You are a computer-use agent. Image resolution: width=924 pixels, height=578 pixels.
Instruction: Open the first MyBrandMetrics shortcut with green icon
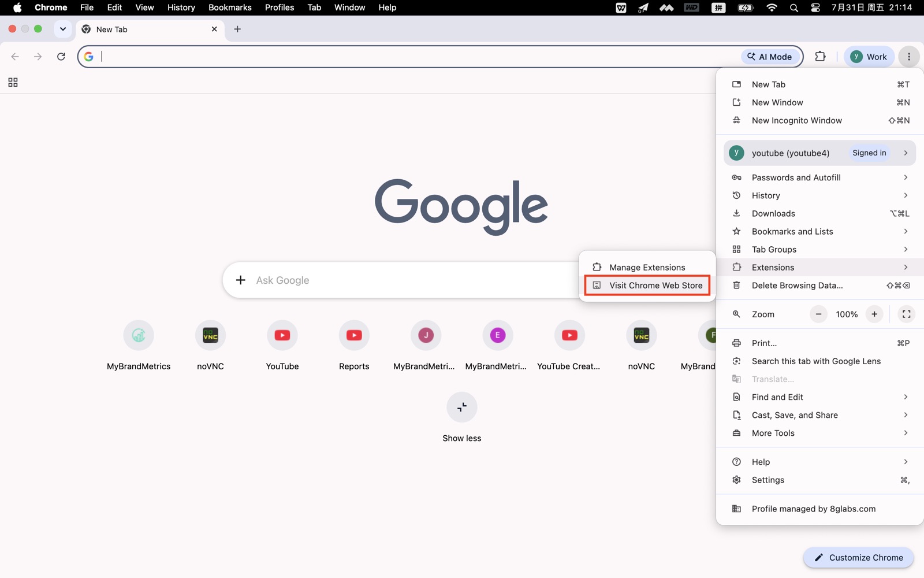(139, 346)
